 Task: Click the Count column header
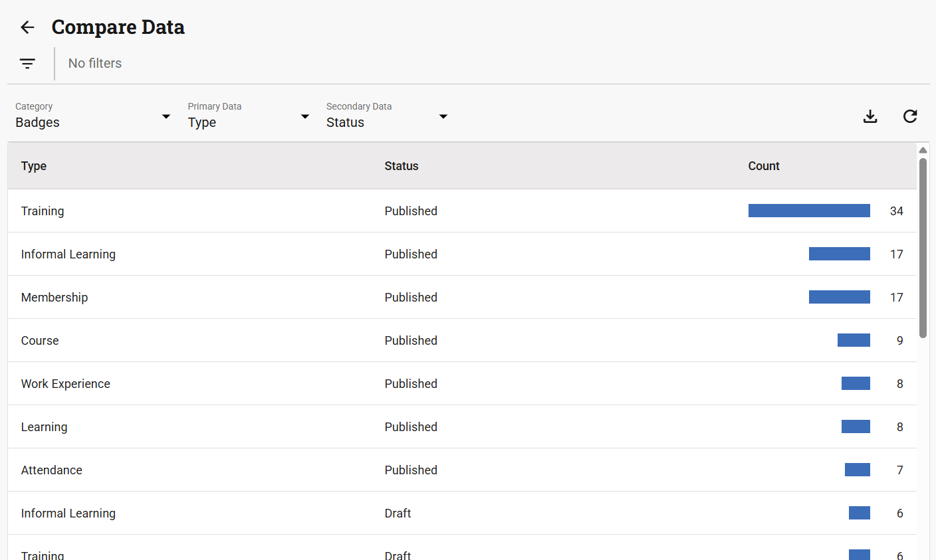764,166
